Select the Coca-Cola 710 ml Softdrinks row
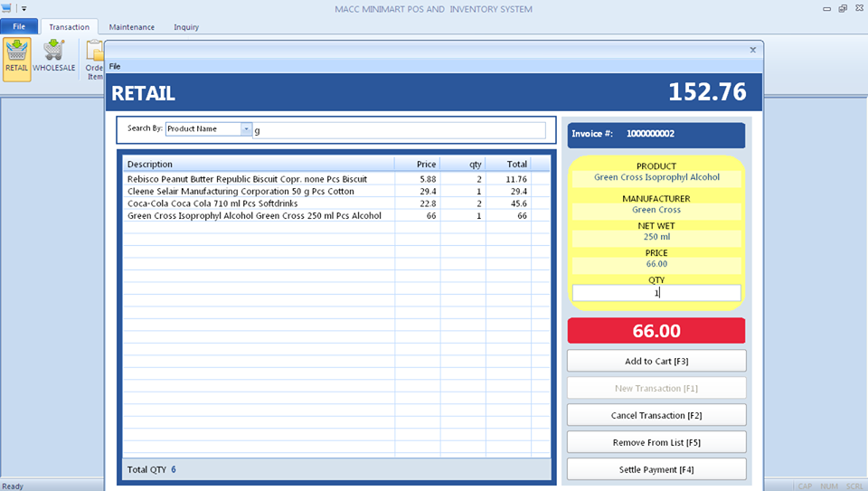 336,203
